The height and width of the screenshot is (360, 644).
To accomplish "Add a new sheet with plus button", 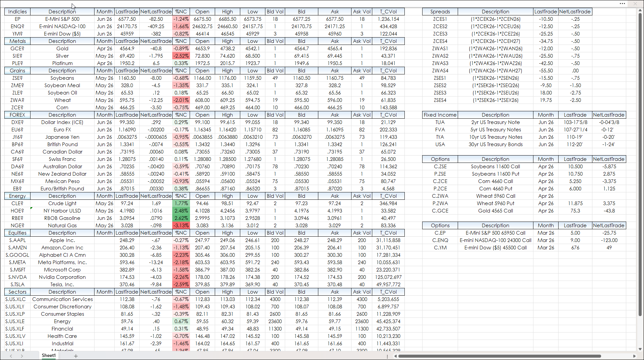I will pos(76,356).
